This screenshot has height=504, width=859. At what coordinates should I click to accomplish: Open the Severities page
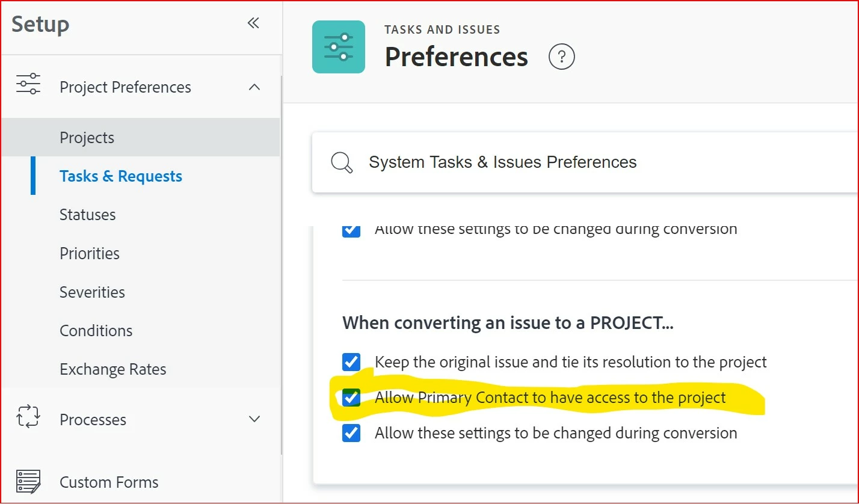93,292
